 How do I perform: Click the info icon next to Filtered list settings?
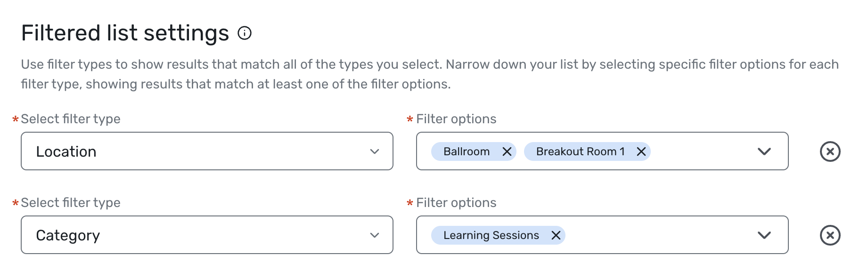click(x=244, y=33)
